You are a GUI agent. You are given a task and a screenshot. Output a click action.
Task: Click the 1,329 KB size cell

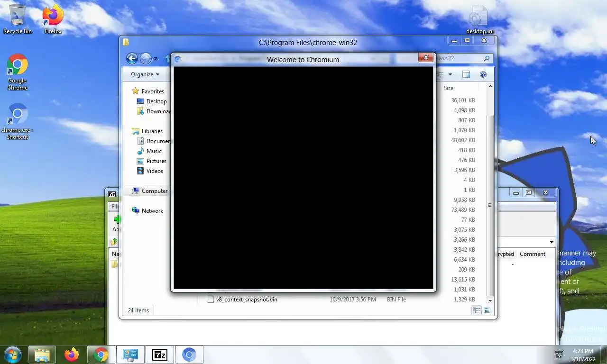pyautogui.click(x=464, y=300)
